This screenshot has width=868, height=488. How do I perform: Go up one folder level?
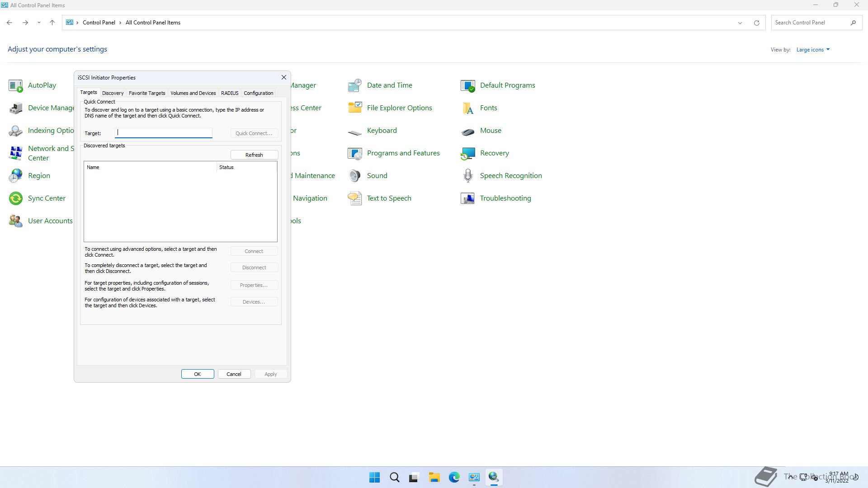click(52, 23)
